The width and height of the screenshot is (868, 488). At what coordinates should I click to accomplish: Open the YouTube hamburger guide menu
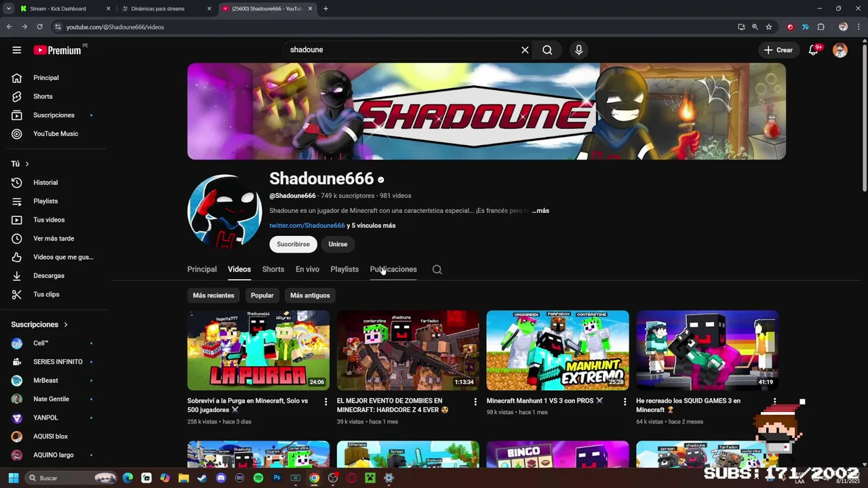tap(17, 50)
